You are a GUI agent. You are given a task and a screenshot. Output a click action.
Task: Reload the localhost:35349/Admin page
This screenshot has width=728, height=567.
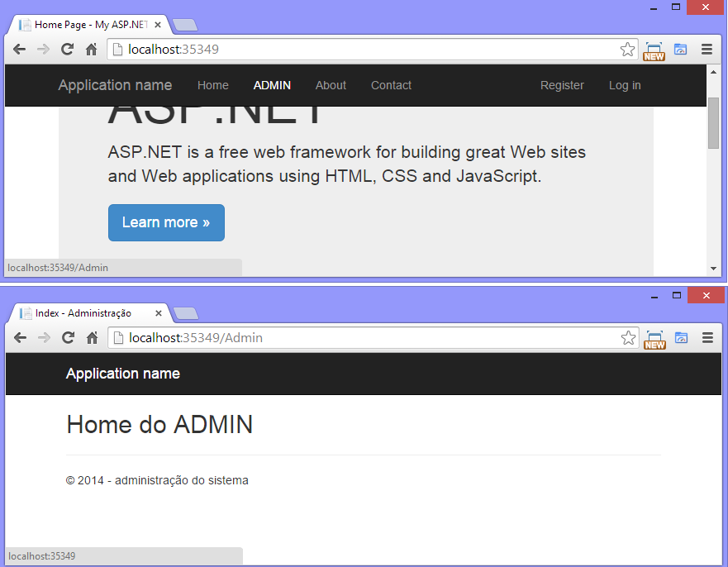[69, 337]
